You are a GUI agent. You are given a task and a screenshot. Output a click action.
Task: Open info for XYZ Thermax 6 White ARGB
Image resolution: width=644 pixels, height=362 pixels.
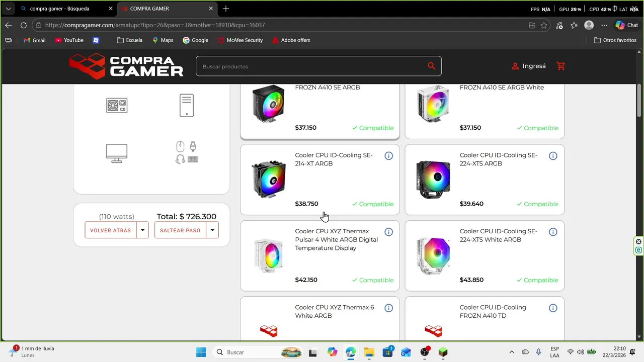pyautogui.click(x=388, y=308)
